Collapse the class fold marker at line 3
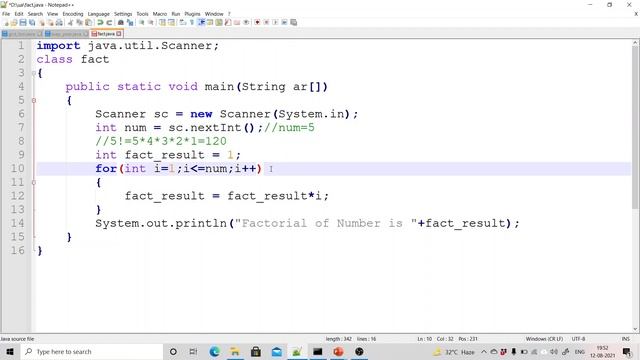 tap(34, 73)
